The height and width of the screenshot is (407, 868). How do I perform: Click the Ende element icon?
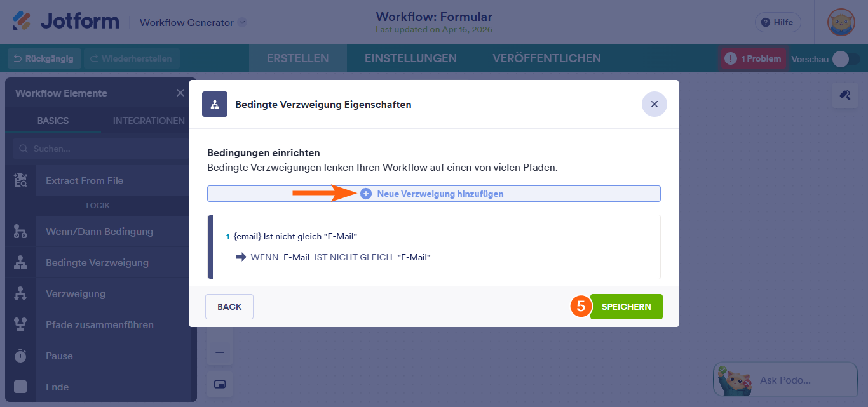[21, 387]
